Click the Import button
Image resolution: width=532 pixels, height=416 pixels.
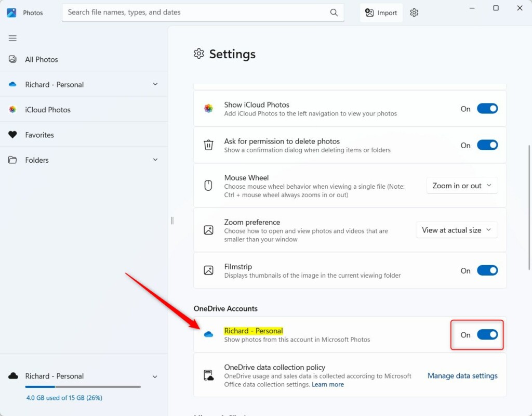[381, 12]
